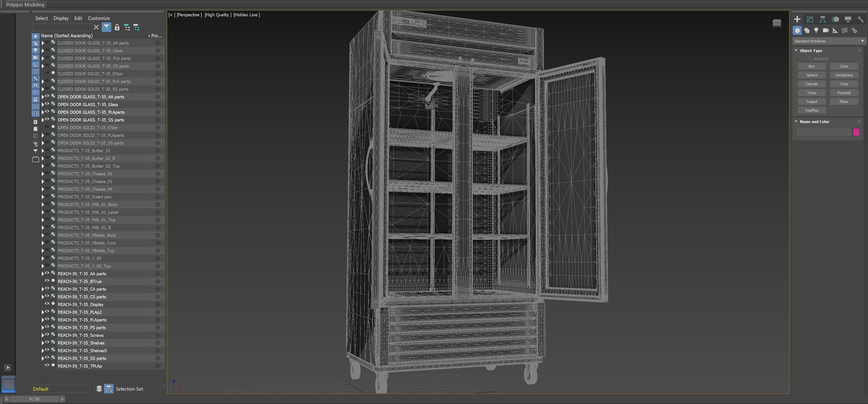Toggle Display Frozen Objects snowflake filter in explorer sidebar
Image resolution: width=868 pixels, height=404 pixels.
(35, 106)
